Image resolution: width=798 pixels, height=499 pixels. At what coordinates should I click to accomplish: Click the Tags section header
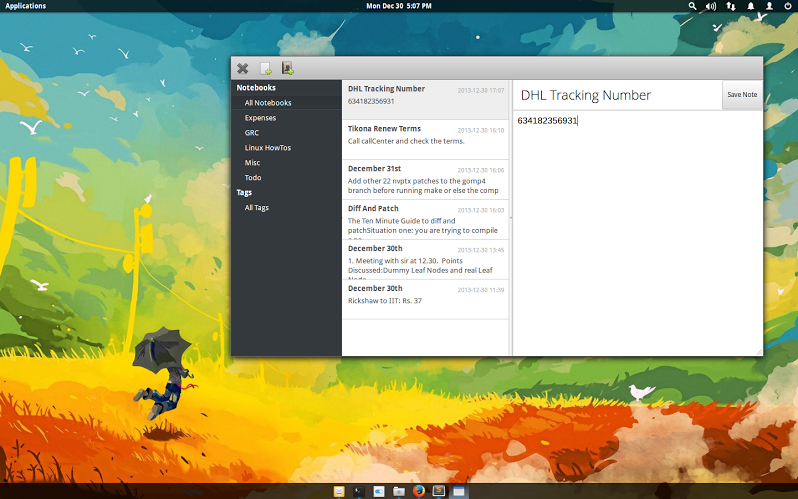click(x=244, y=192)
